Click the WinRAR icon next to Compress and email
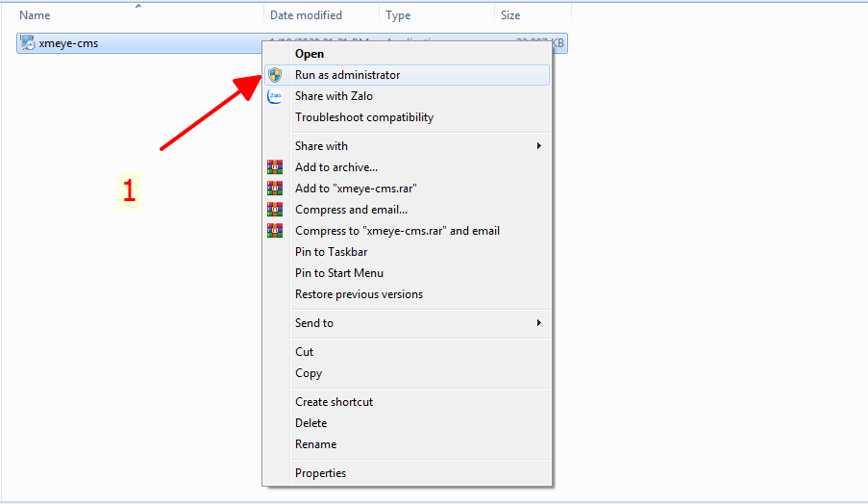 point(275,210)
